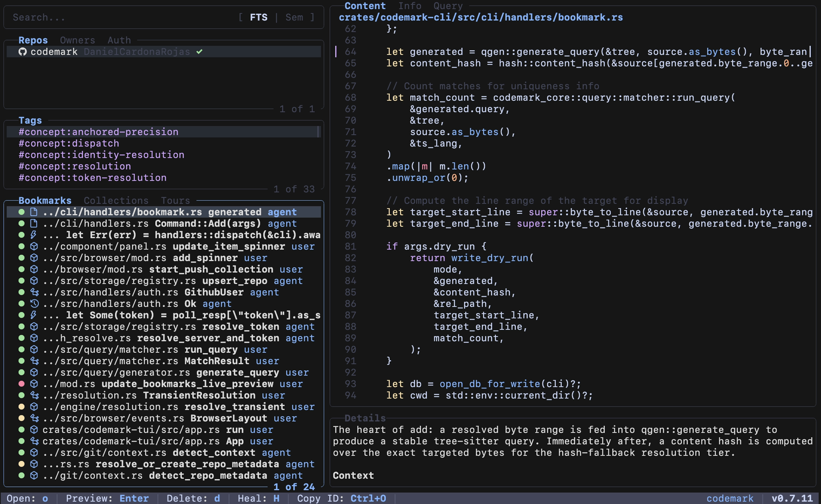821x504 pixels.
Task: Click the cube icon on start_push_collection row
Action: coord(34,269)
